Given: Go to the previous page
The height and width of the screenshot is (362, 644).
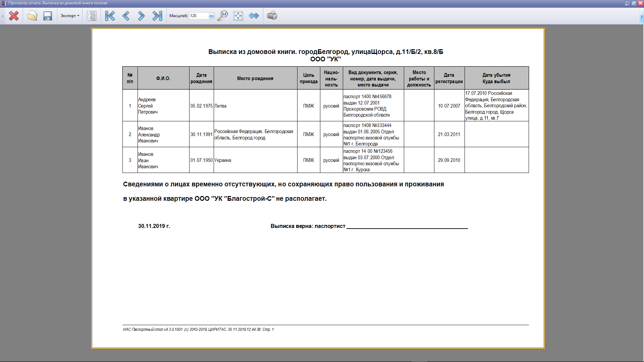Looking at the screenshot, I should (x=126, y=16).
